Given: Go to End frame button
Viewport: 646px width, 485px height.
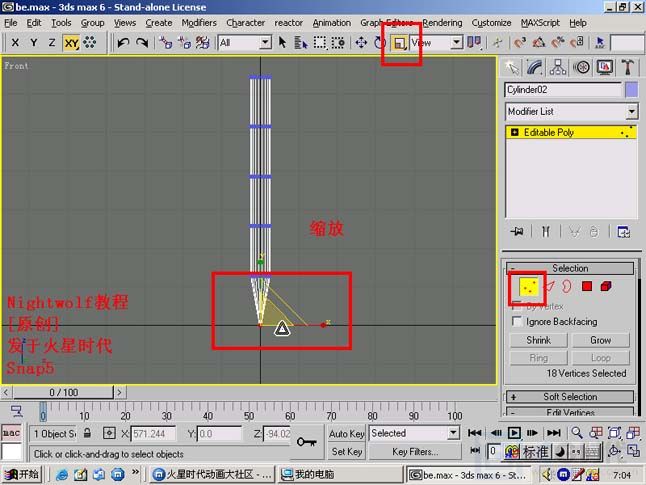Looking at the screenshot, I should [553, 433].
